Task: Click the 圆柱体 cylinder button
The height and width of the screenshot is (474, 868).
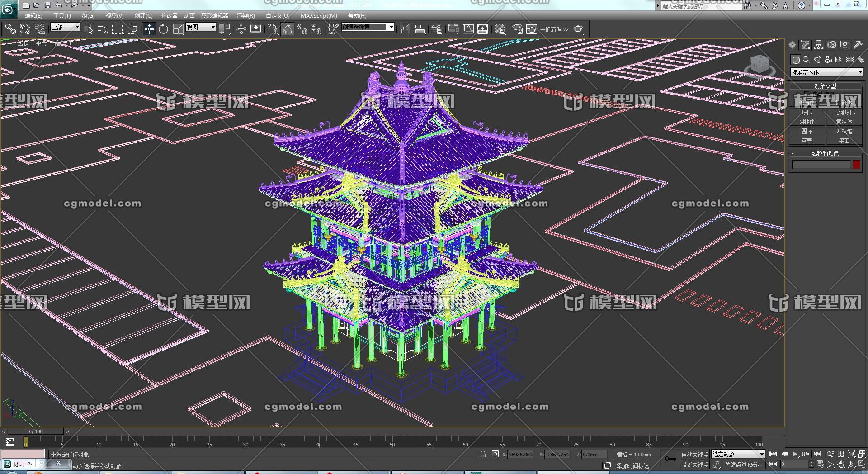Action: [x=807, y=122]
